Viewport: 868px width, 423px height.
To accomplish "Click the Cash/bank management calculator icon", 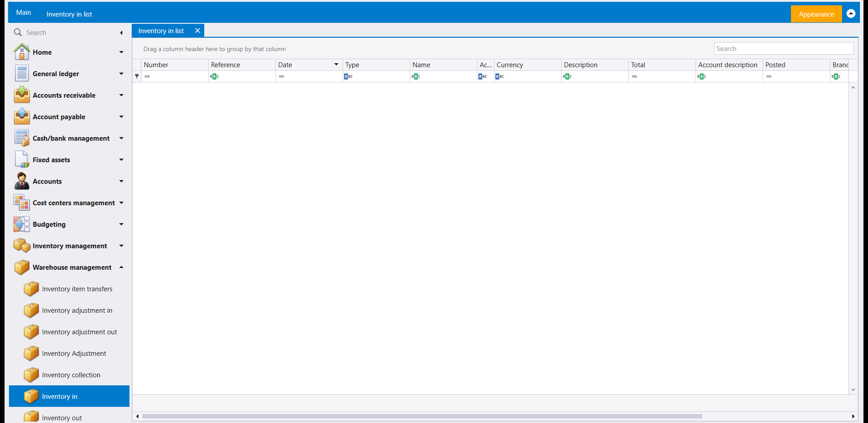I will (21, 138).
